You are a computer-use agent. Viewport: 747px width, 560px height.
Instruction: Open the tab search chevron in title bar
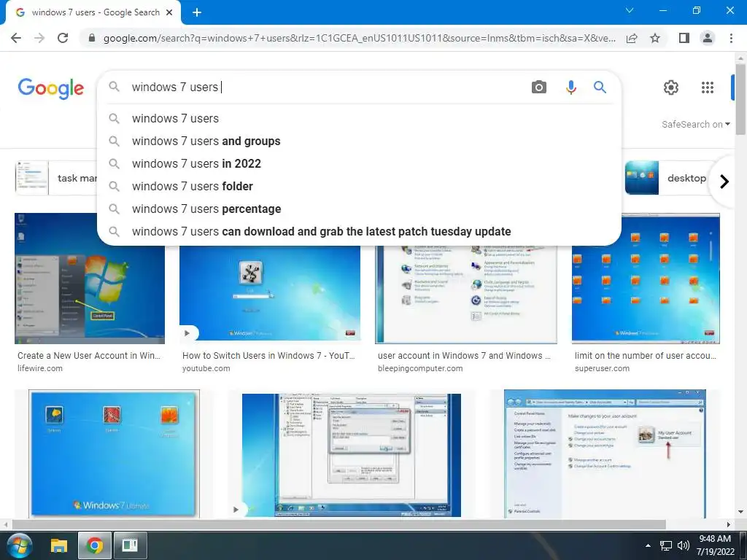click(x=630, y=10)
